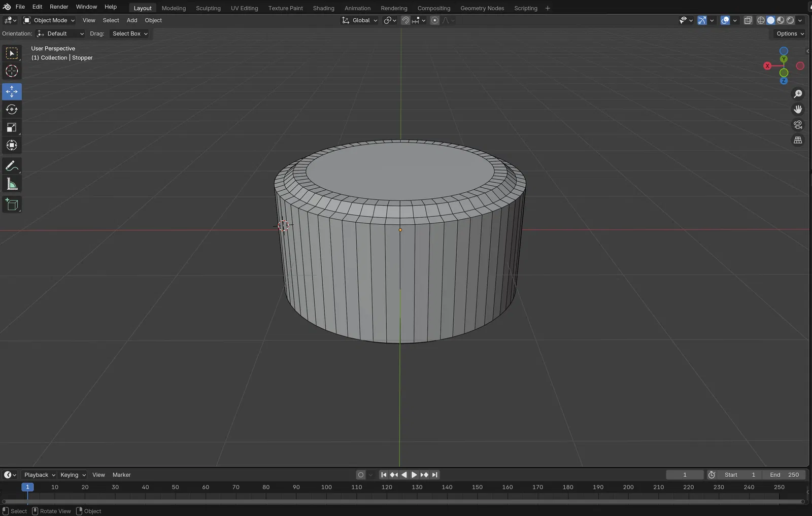
Task: Switch to orthographic/perspective grid view
Action: [798, 140]
